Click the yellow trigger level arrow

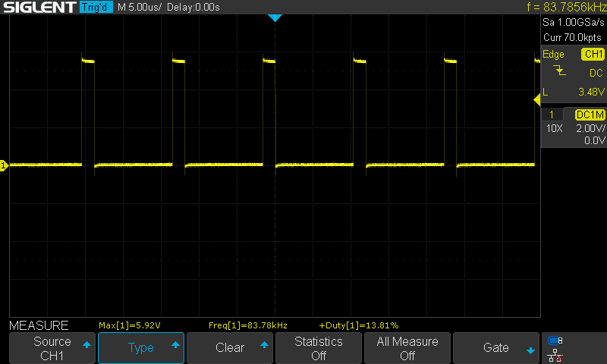pos(536,99)
